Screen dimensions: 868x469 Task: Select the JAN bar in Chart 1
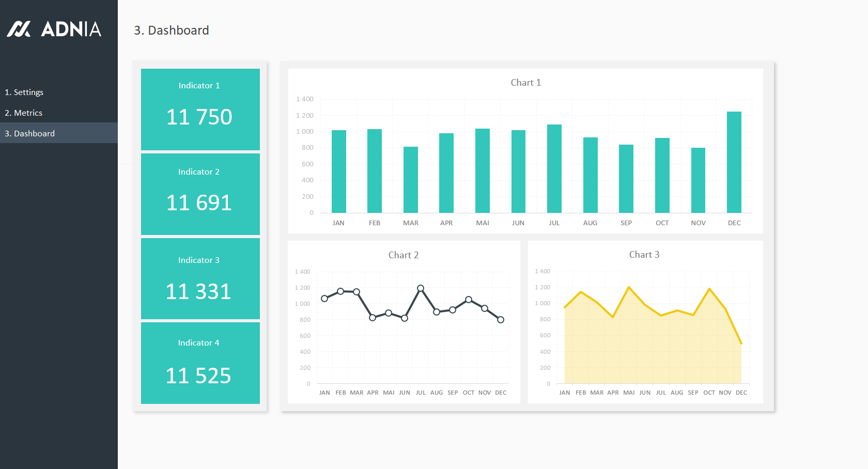point(338,171)
